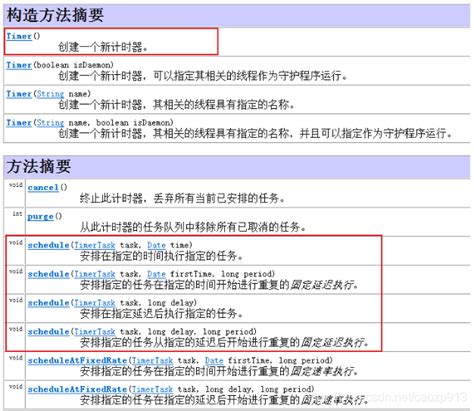Open TimerTask link in schedule(task, long delay, long period)
Viewport: 474px width, 411px height.
pyautogui.click(x=95, y=332)
